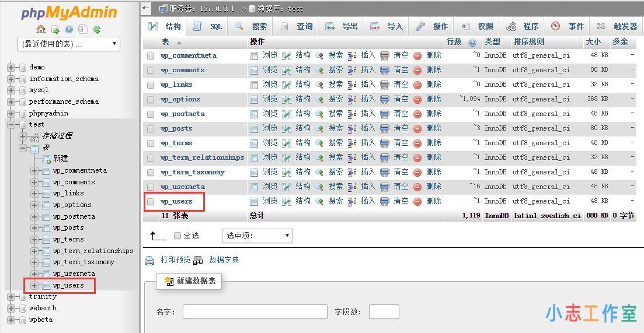Screen dimensions: 644x333
Task: Click insert icon for wp_options row
Action: click(352, 100)
